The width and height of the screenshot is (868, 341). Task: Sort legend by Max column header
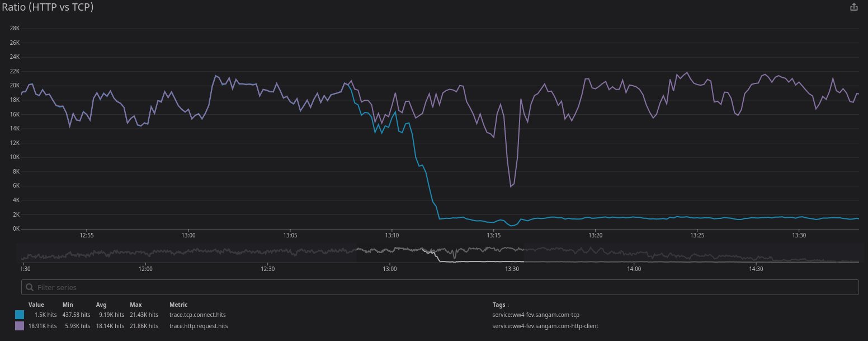click(x=135, y=305)
